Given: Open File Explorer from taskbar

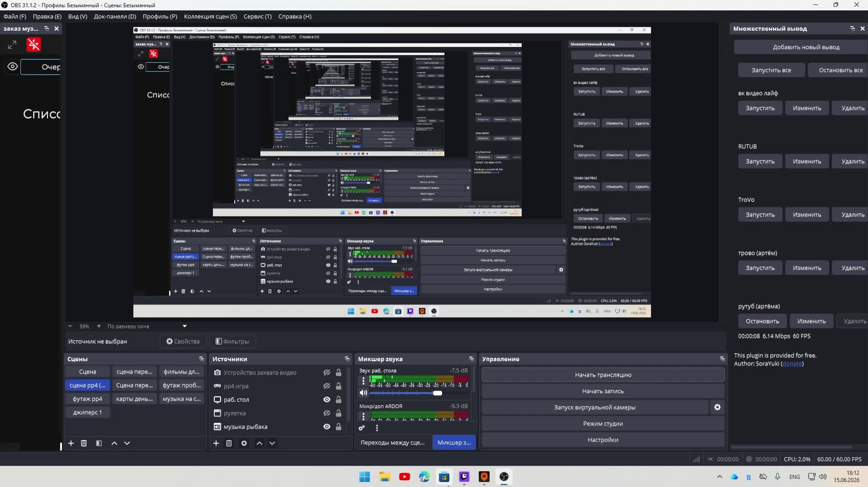Looking at the screenshot, I should [x=384, y=477].
